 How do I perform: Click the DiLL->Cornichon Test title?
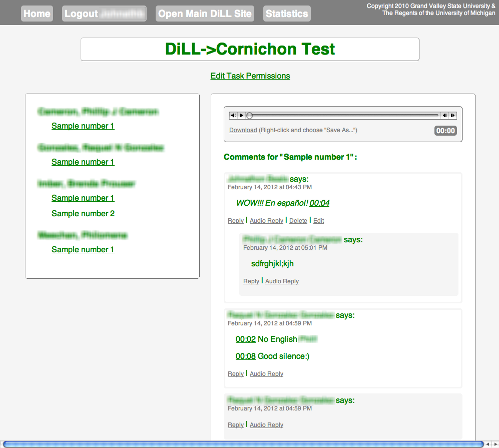pyautogui.click(x=250, y=50)
